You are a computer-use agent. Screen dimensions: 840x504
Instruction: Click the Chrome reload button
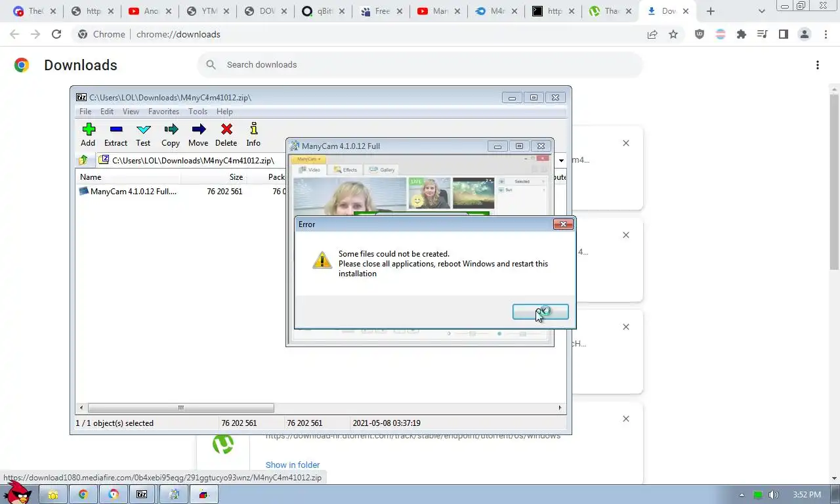tap(56, 34)
